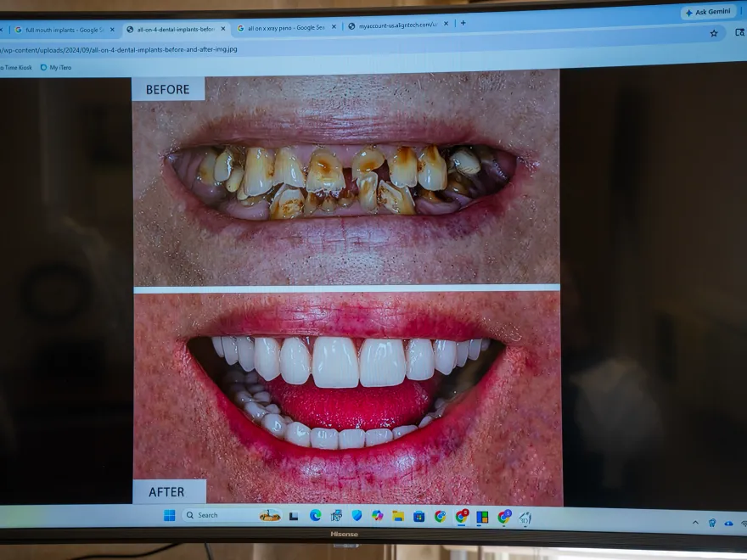Open the My iTero bookmark

[x=56, y=68]
